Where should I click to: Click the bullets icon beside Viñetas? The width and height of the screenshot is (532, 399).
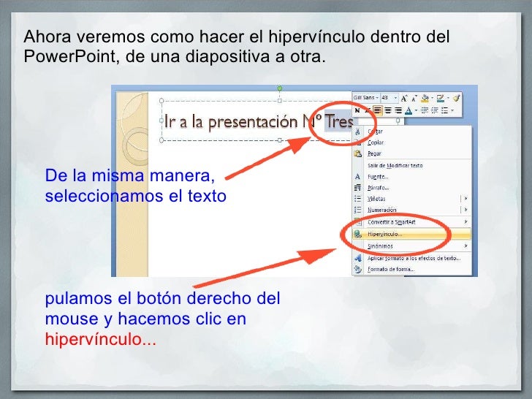(357, 199)
